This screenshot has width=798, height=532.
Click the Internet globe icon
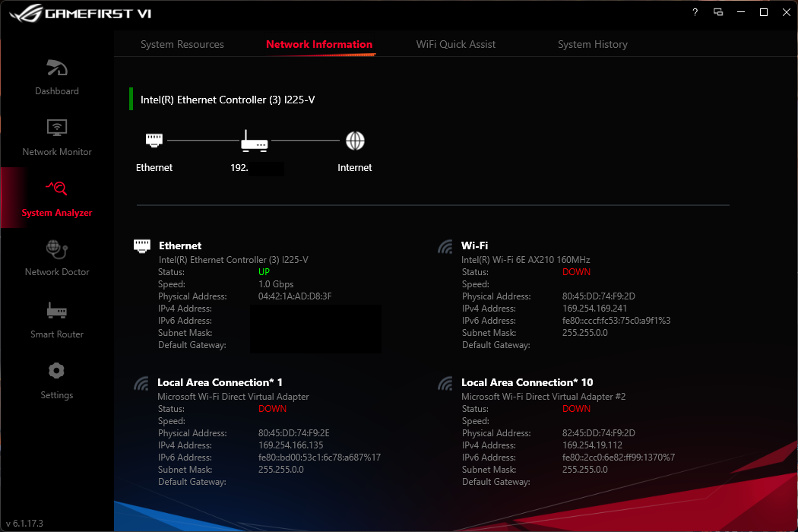[x=355, y=141]
